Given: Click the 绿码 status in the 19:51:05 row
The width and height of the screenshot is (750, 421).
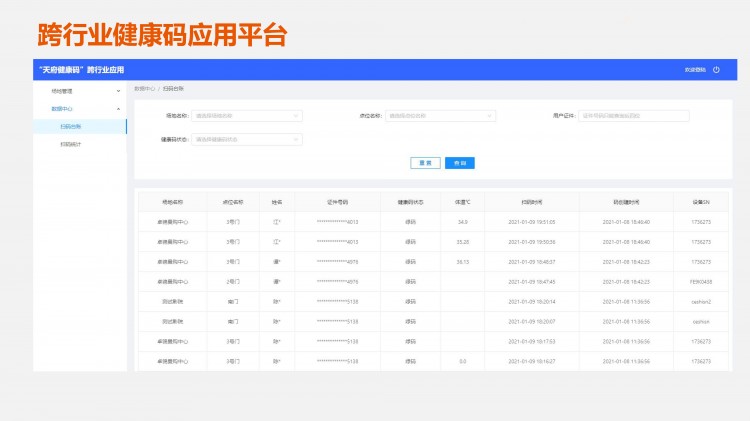Looking at the screenshot, I should (x=410, y=222).
